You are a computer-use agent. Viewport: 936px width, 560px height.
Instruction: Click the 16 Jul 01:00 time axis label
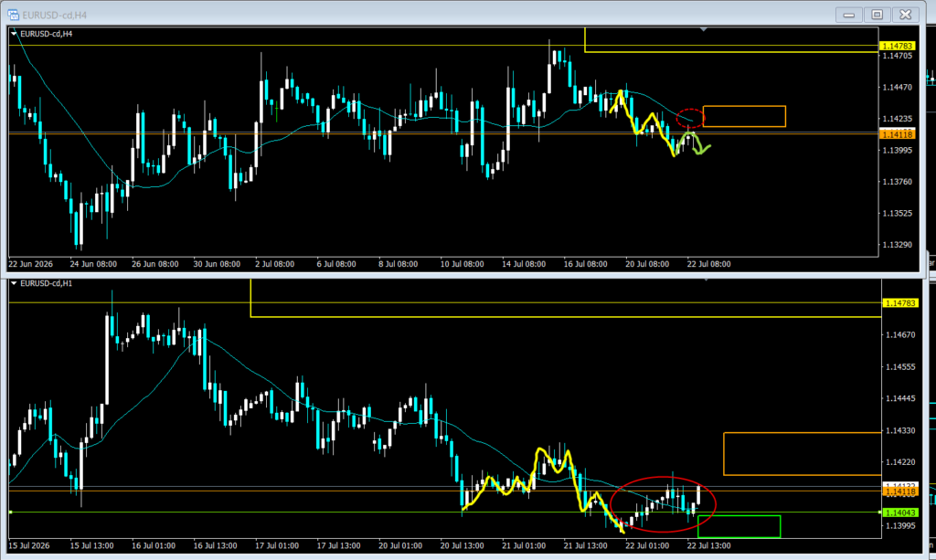[154, 545]
